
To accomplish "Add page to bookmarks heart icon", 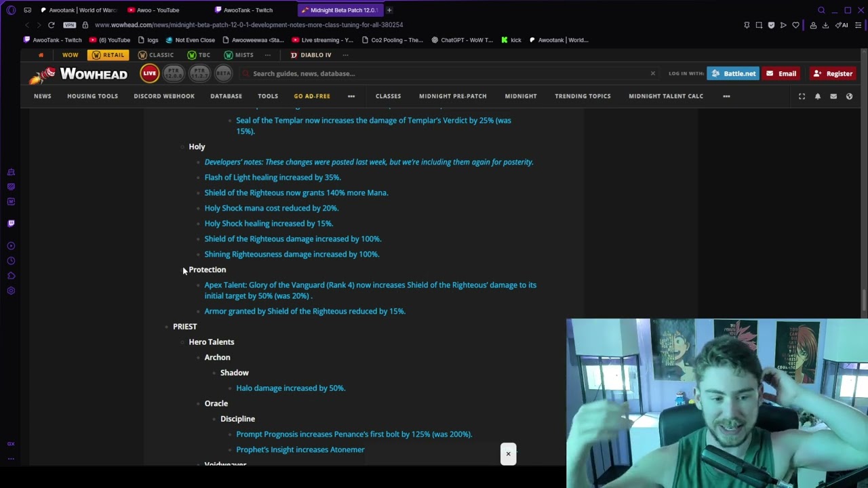I will pos(795,25).
